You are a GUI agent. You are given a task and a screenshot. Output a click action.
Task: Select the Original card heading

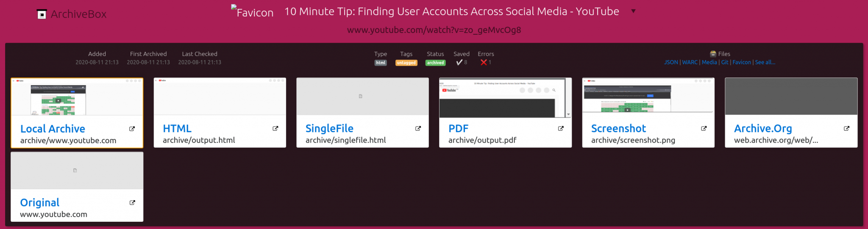[x=40, y=202]
